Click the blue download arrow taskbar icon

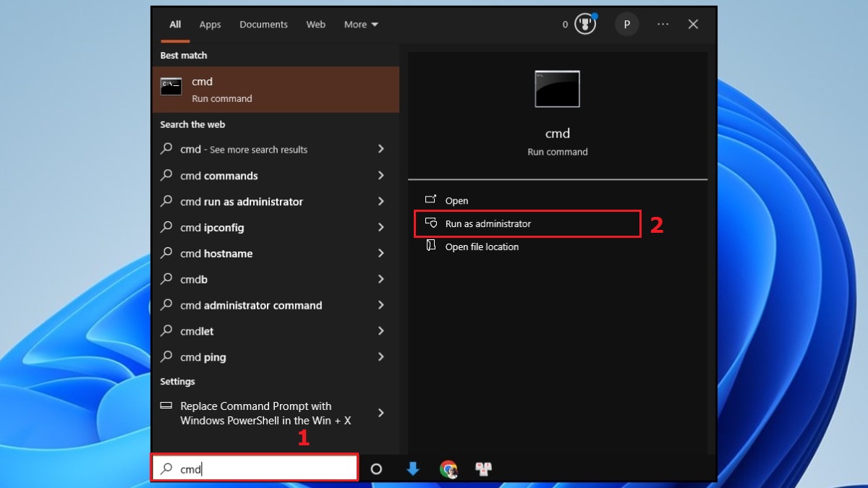412,469
